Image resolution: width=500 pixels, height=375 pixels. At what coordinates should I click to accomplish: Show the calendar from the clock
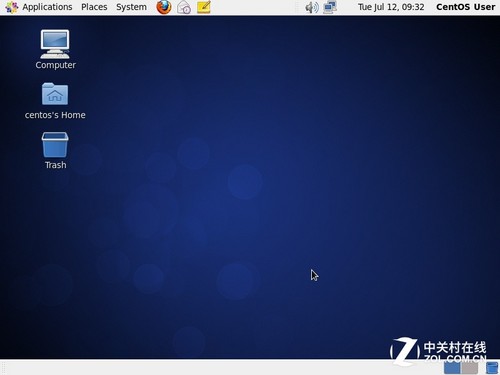click(391, 7)
